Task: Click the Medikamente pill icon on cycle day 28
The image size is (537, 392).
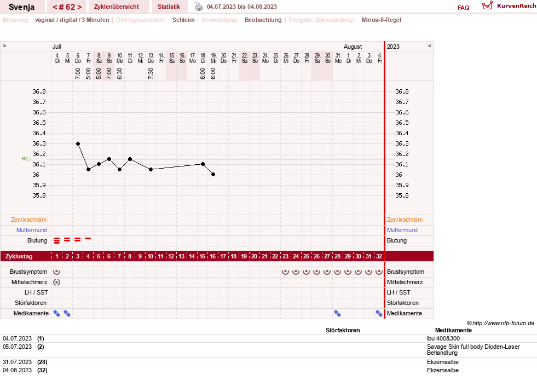Action: (x=337, y=313)
